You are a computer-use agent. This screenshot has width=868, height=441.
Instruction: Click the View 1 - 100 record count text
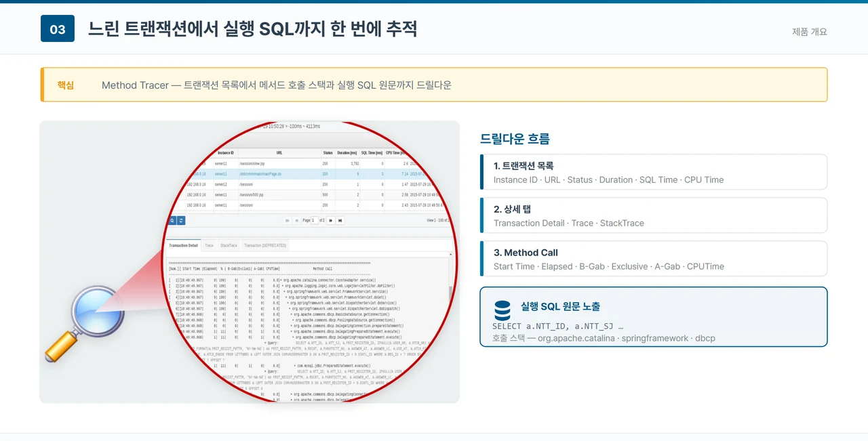tap(439, 220)
